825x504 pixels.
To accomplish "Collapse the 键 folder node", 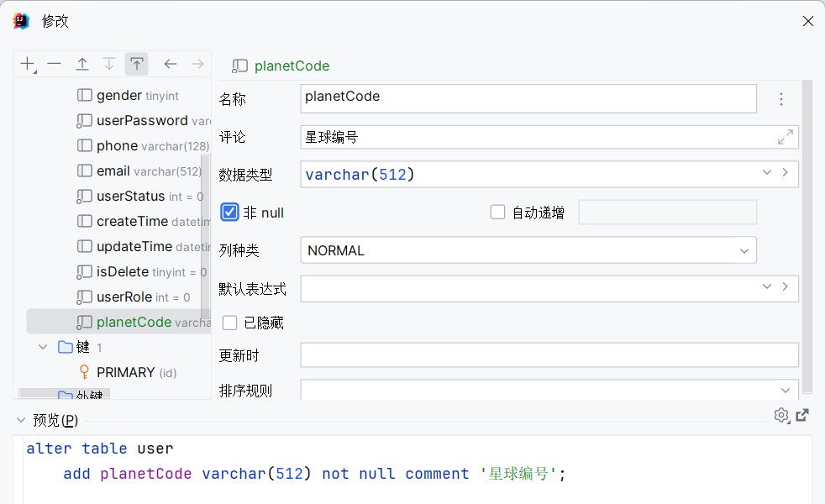I will tap(44, 347).
